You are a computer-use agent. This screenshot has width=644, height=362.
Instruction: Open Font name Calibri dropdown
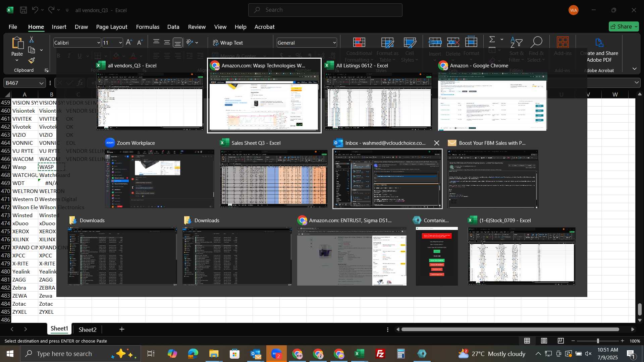click(x=99, y=43)
